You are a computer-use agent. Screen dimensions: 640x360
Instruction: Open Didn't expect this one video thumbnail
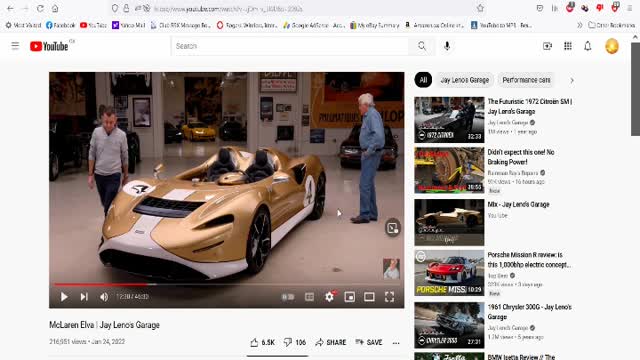[x=449, y=170]
